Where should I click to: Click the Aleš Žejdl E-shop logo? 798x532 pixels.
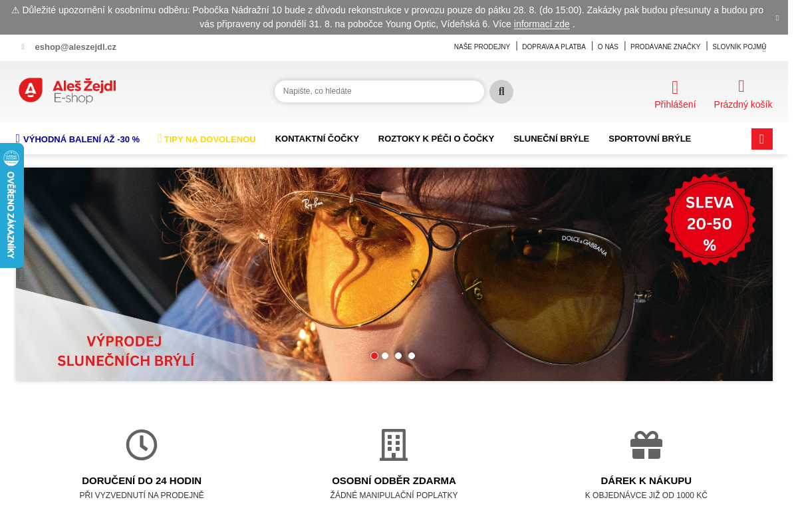tap(67, 90)
